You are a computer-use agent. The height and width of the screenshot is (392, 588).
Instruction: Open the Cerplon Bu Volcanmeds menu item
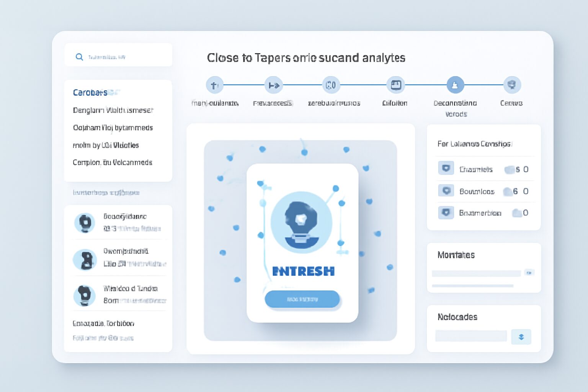[x=113, y=162]
